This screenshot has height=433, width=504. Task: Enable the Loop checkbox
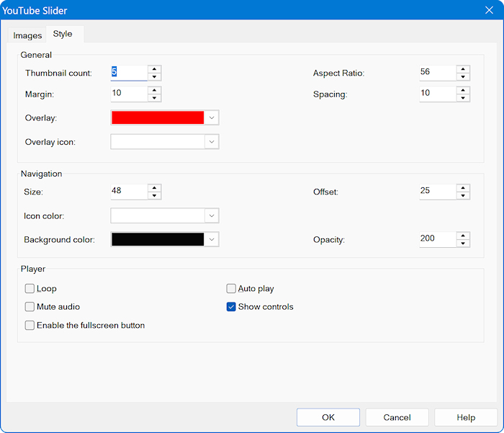pyautogui.click(x=30, y=289)
